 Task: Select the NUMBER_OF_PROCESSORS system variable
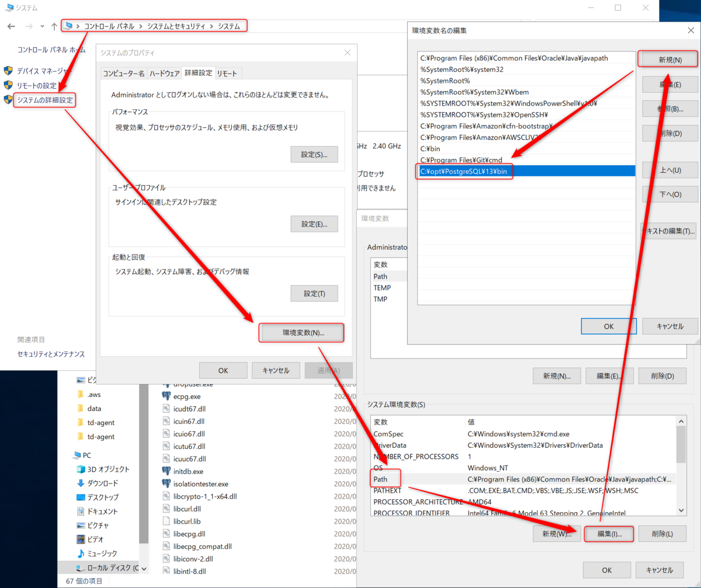pos(524,457)
